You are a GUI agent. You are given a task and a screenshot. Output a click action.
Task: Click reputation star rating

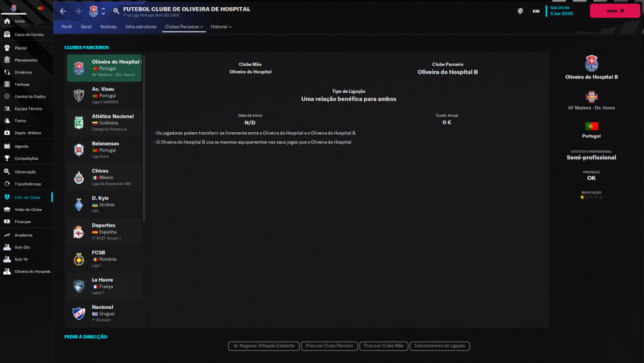pos(591,197)
